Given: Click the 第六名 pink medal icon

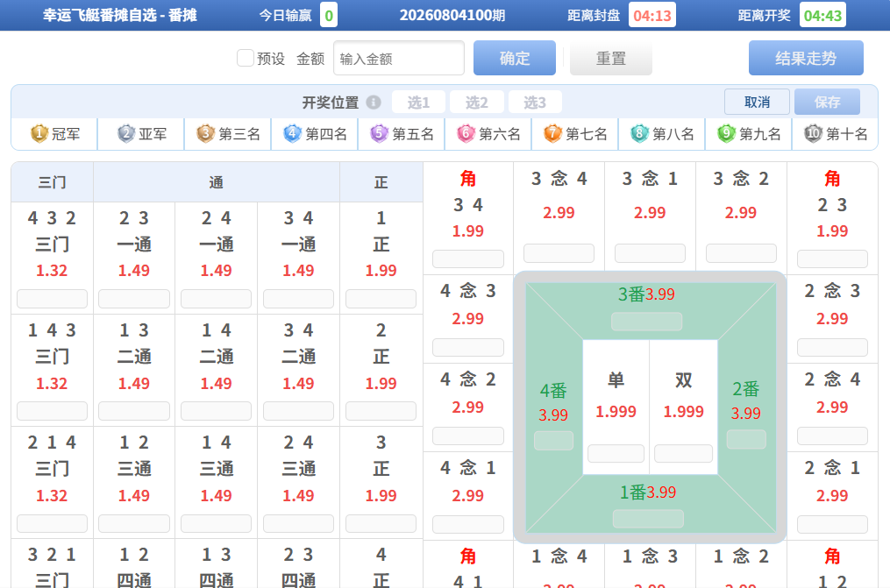Looking at the screenshot, I should [x=466, y=134].
